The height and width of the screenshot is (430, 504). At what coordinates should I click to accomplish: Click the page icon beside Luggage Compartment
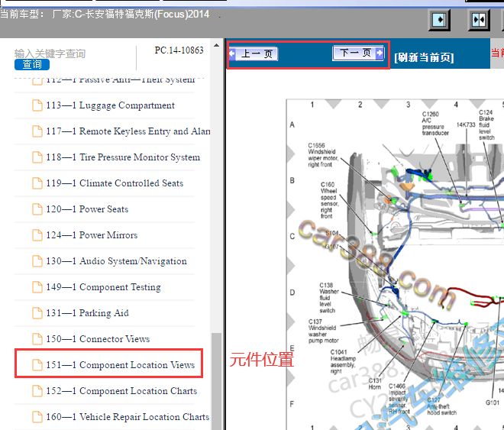point(37,105)
